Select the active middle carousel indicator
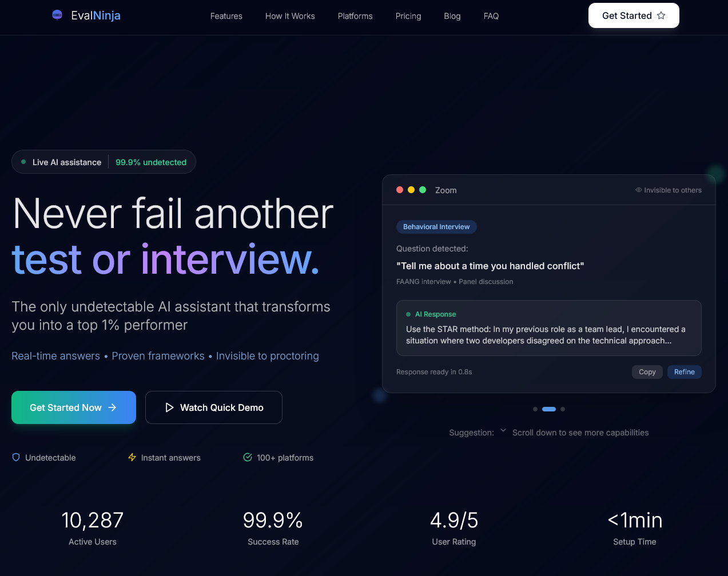728x576 pixels. pyautogui.click(x=549, y=409)
